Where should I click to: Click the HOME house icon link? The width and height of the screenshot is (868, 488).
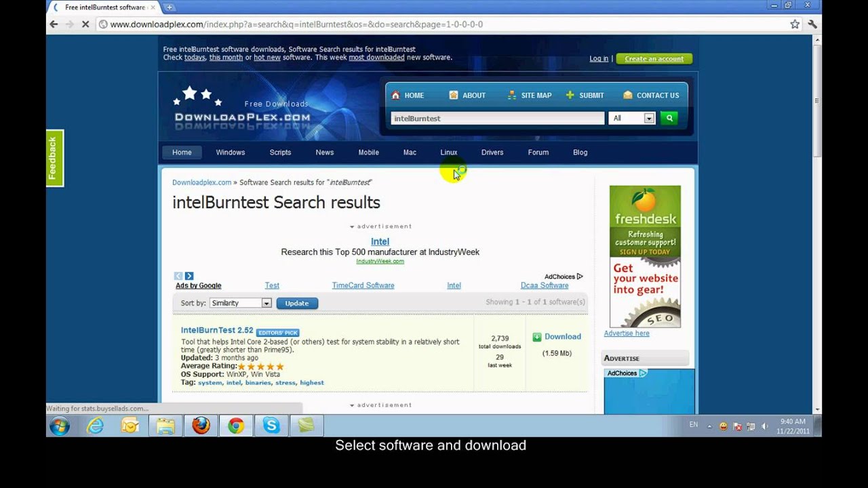[x=408, y=96]
